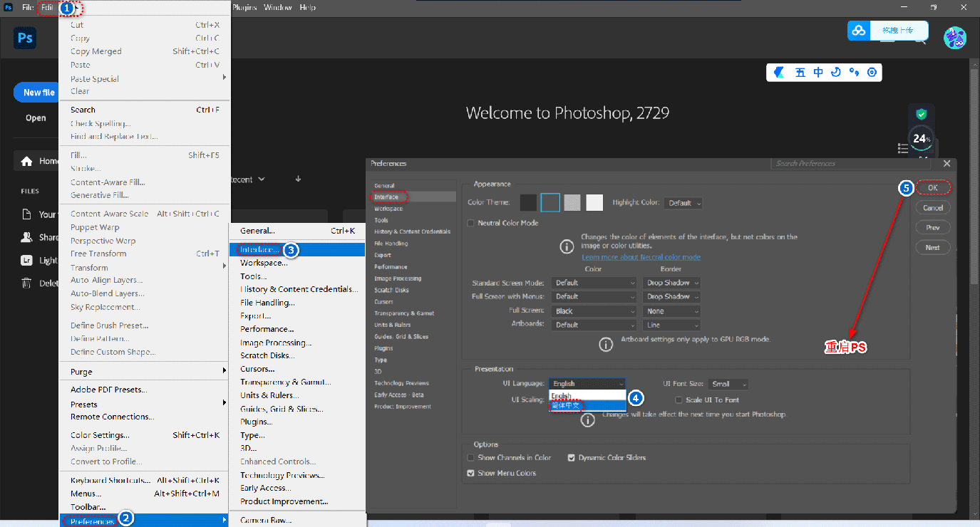Viewport: 980px width, 527px height.
Task: Click the sort direction arrow icon
Action: [x=298, y=179]
